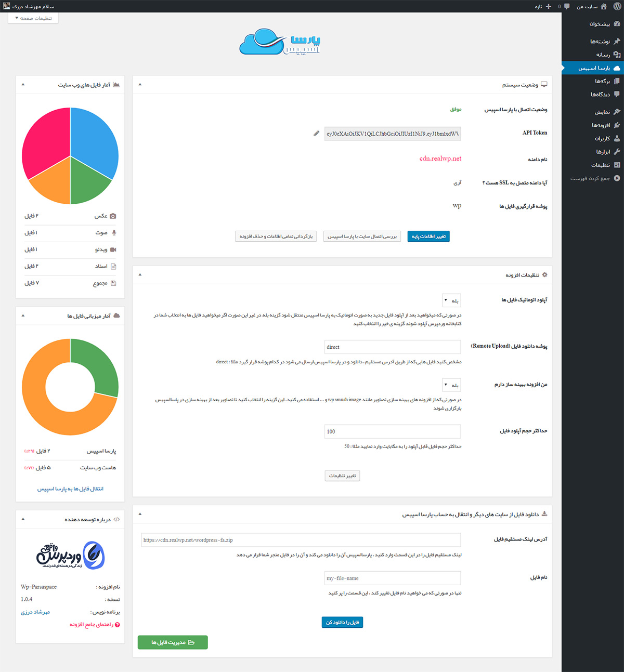This screenshot has height=672, width=624.
Task: Click the cdn.realwp.net domain link
Action: pyautogui.click(x=440, y=159)
